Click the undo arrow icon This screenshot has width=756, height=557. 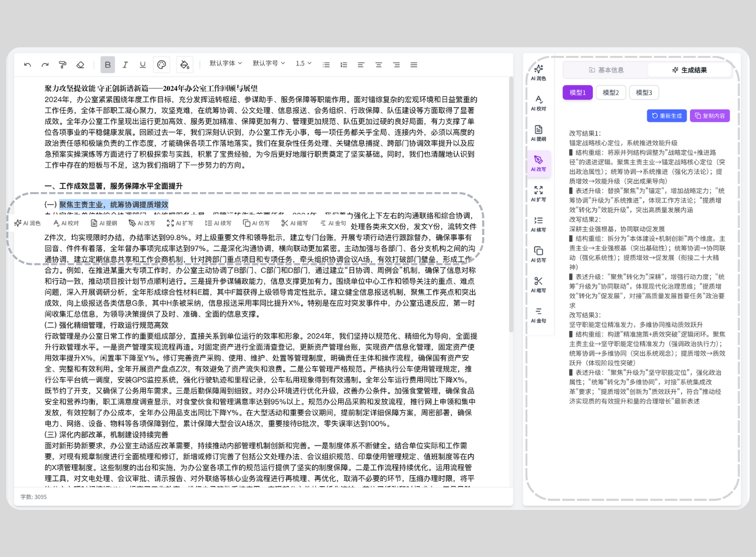click(28, 65)
